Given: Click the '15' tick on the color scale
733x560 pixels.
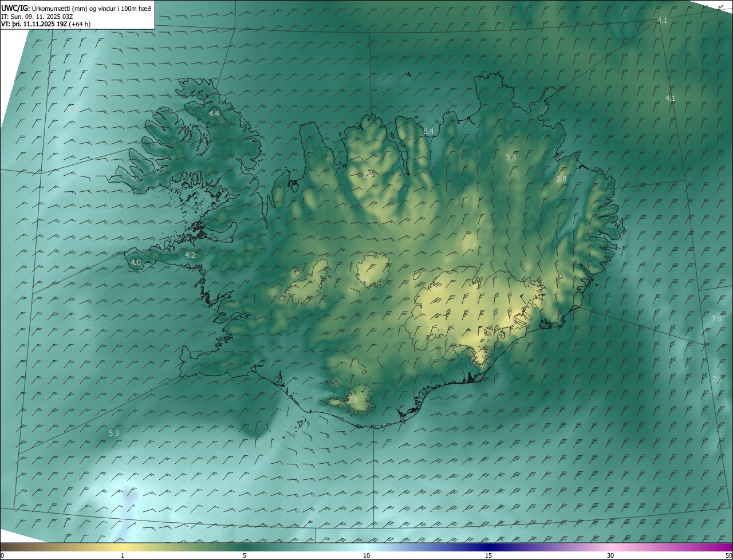Looking at the screenshot, I should [488, 555].
